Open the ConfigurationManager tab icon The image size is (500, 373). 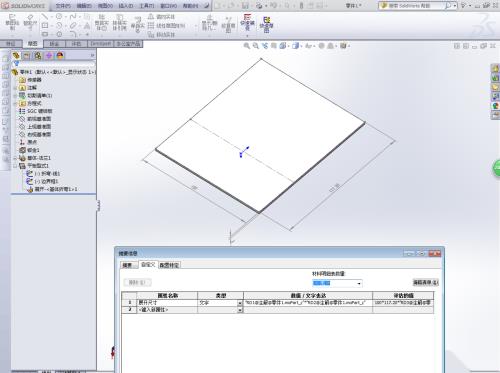pos(38,55)
